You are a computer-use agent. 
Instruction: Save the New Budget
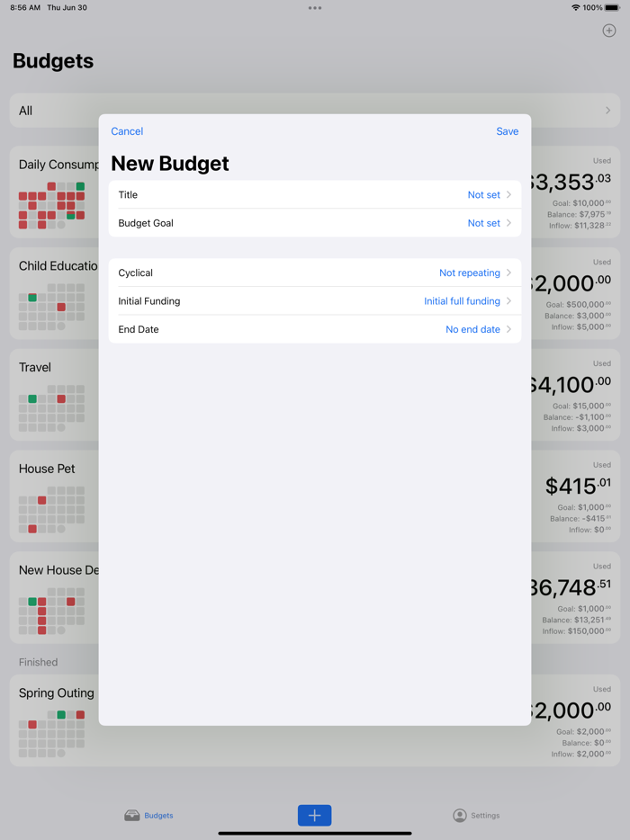pyautogui.click(x=507, y=131)
